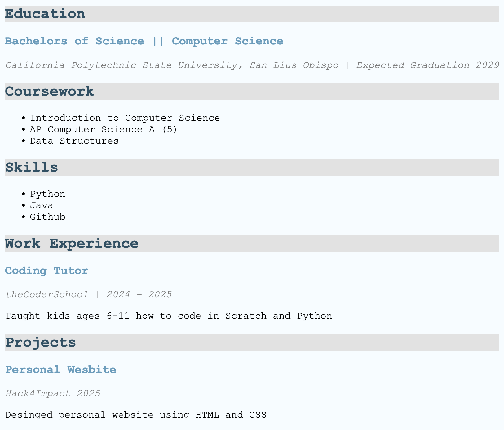504x430 pixels.
Task: Click the Coding Tutor job title
Action: click(47, 271)
